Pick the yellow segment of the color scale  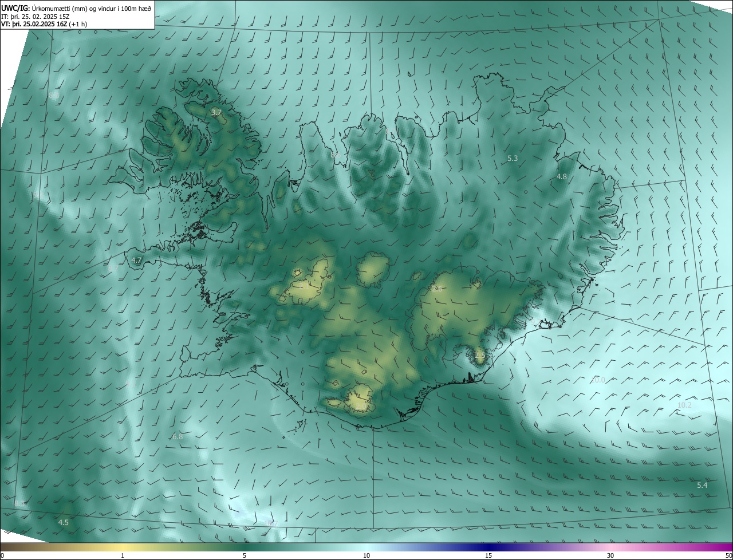[123, 547]
